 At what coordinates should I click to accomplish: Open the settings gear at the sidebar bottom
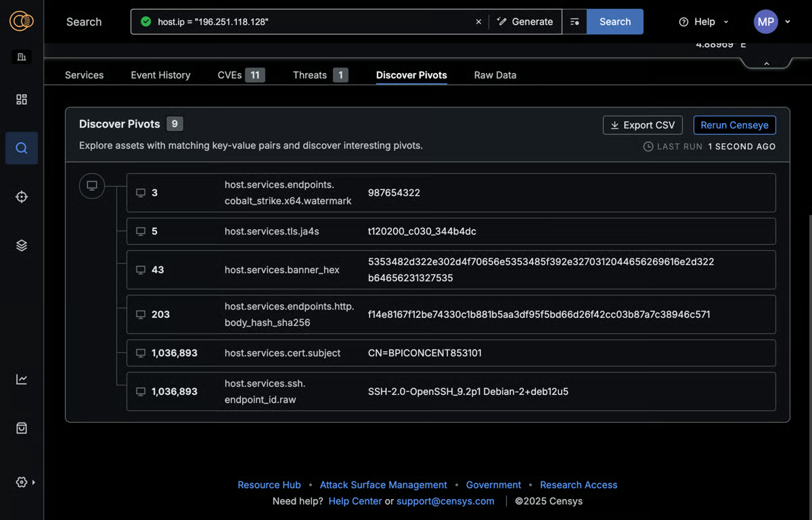click(x=20, y=482)
